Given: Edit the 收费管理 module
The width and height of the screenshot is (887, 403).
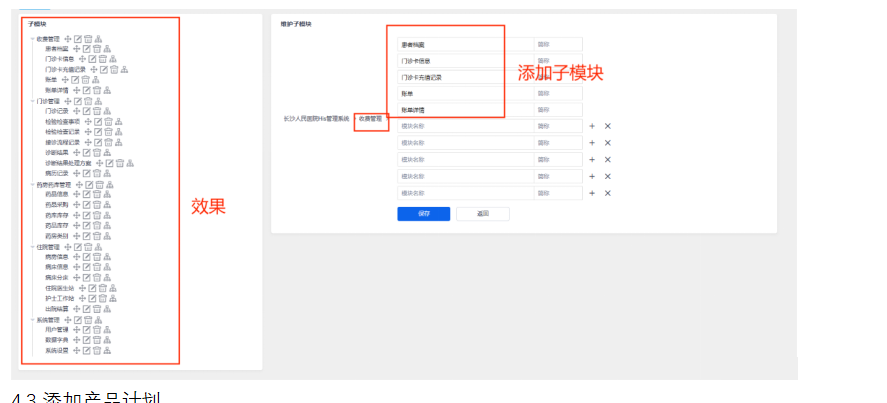Looking at the screenshot, I should click(x=78, y=38).
